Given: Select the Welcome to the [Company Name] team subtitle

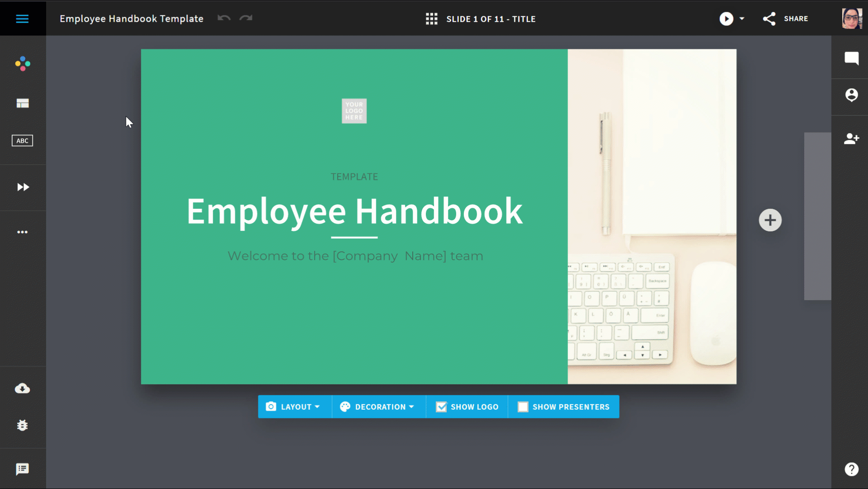Looking at the screenshot, I should click(355, 256).
